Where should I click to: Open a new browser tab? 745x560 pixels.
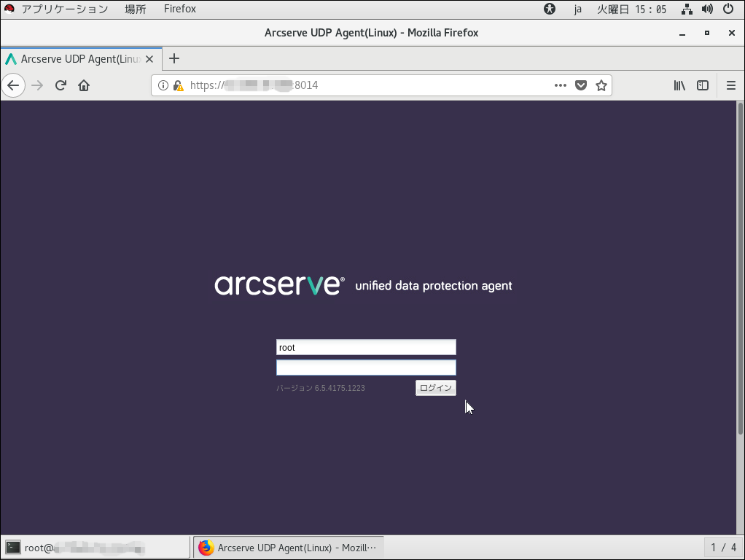(x=174, y=58)
